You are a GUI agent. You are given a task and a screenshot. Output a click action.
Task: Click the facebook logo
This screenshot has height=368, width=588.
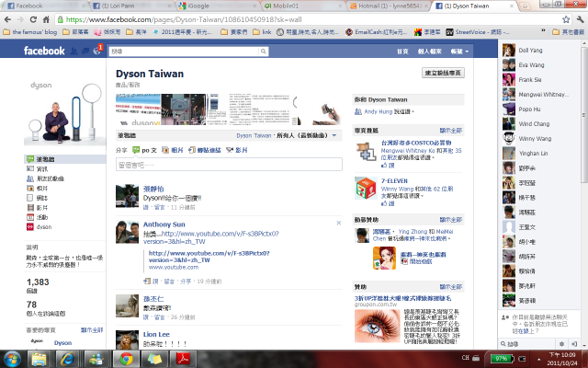click(x=44, y=51)
